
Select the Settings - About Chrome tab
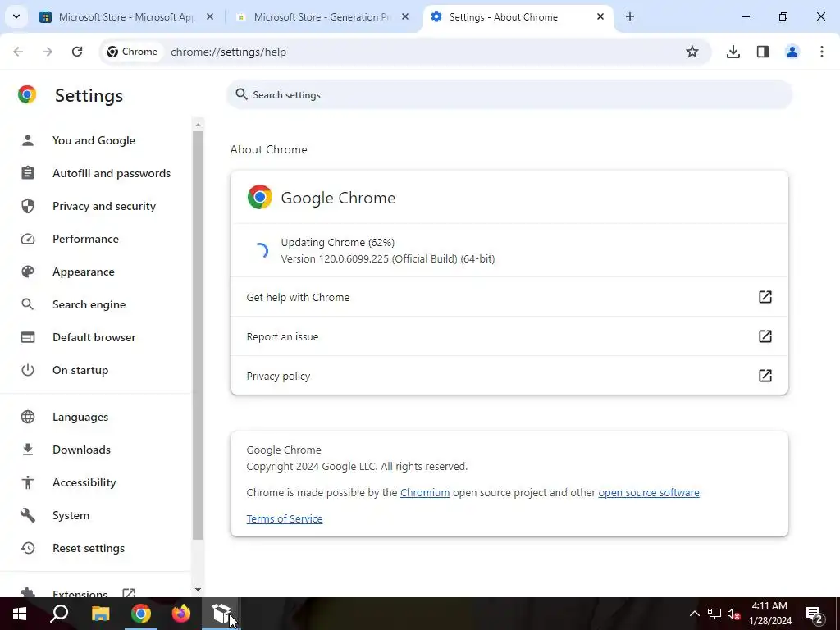pyautogui.click(x=504, y=16)
